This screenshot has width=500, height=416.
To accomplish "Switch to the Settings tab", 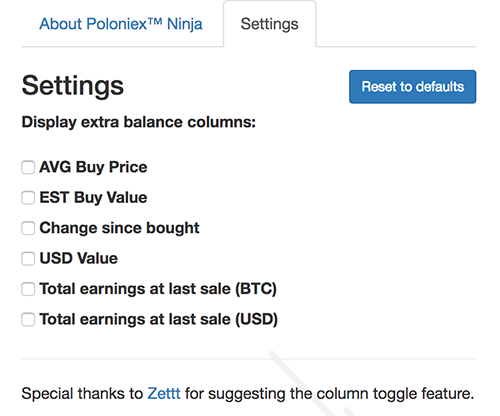I will pos(270,24).
